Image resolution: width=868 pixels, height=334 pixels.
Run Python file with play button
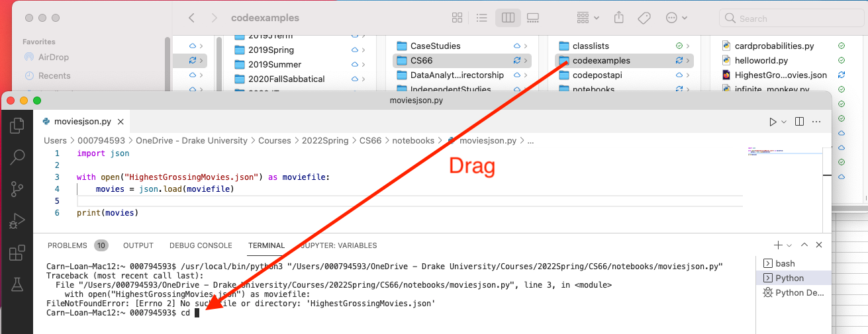click(773, 122)
